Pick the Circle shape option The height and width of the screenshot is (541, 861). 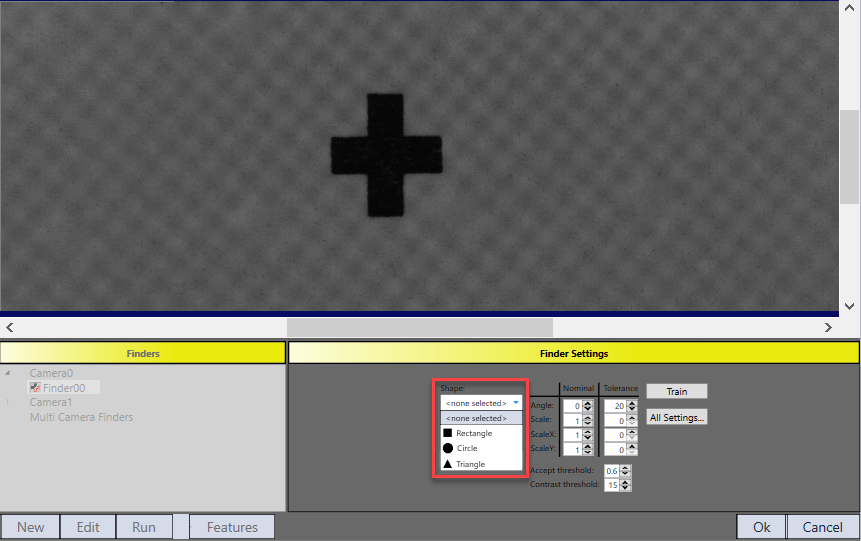(466, 448)
